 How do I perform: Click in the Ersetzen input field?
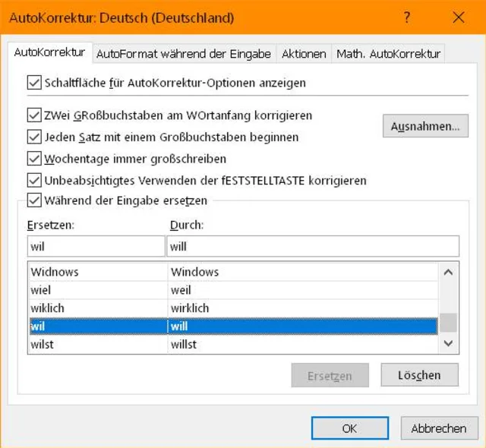tap(96, 246)
